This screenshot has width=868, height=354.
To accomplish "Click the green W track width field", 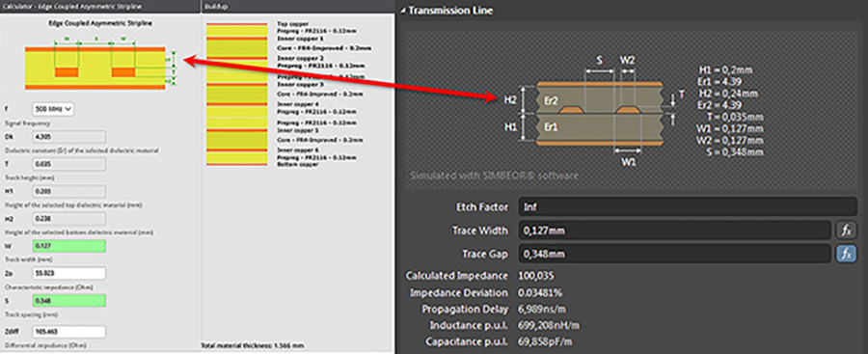I will point(69,246).
